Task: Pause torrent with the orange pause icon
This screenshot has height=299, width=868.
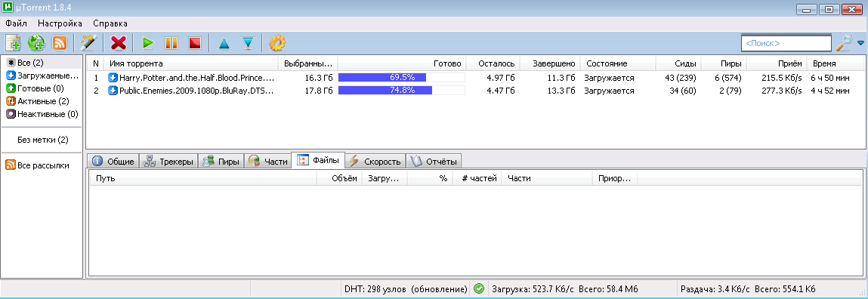Action: (x=171, y=42)
